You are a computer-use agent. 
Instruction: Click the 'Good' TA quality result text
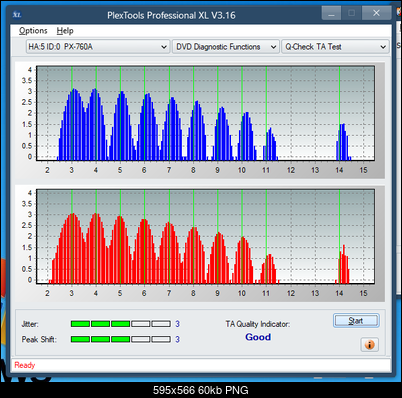click(x=258, y=337)
